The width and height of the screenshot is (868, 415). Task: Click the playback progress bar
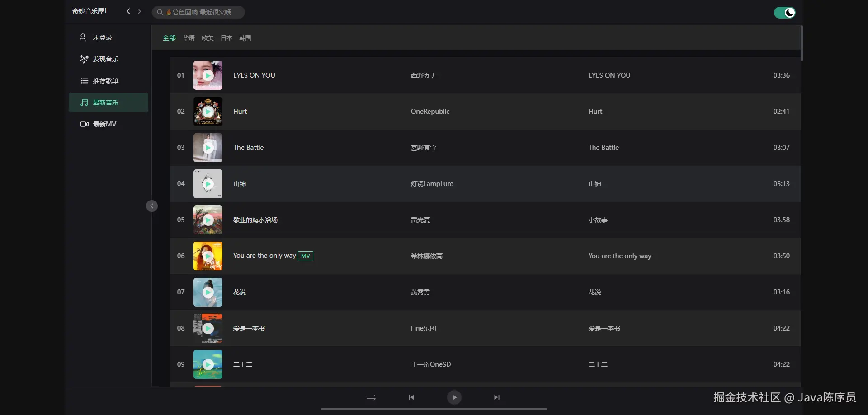[x=434, y=409]
